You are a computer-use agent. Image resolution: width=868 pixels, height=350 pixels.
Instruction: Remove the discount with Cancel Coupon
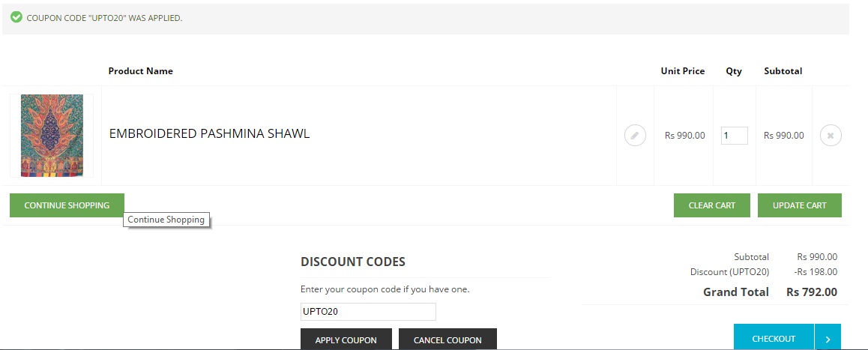(x=447, y=340)
